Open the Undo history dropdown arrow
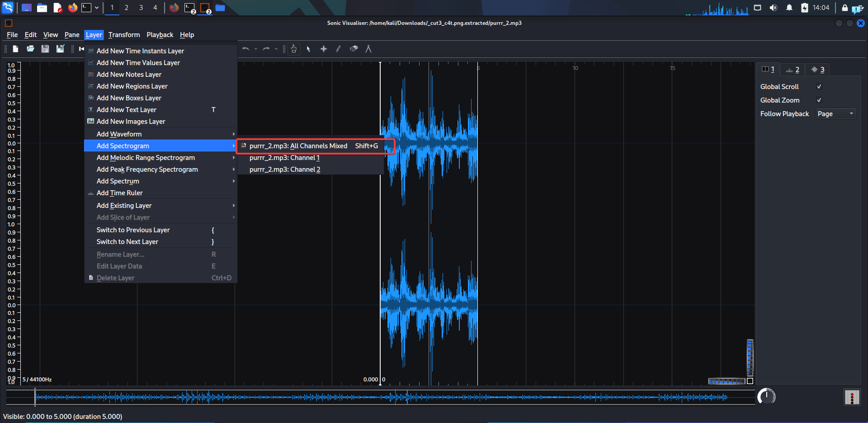868x423 pixels. 256,49
